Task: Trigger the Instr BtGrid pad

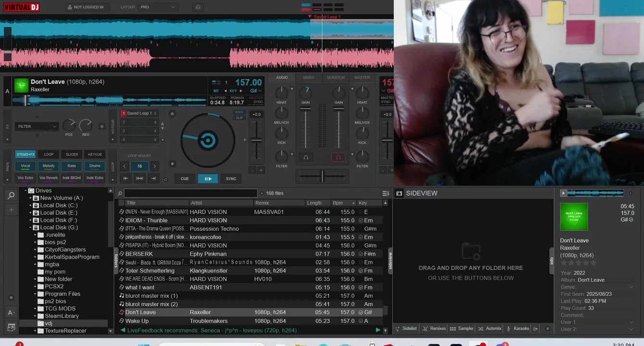Action: (72, 178)
